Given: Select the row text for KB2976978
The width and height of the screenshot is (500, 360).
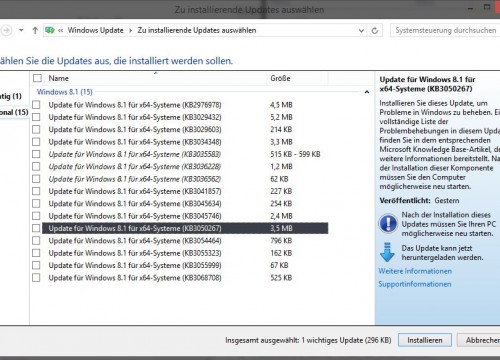Looking at the screenshot, I should coord(135,105).
